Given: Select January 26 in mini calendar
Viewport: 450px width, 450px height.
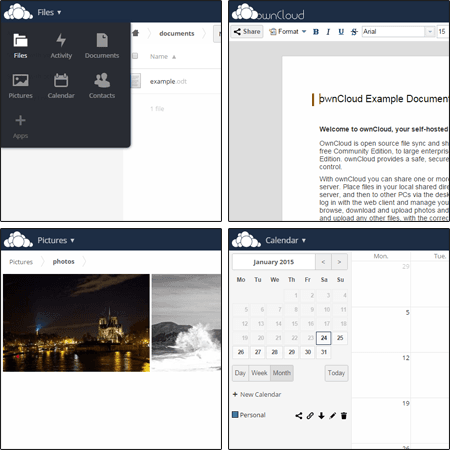Looking at the screenshot, I should (241, 352).
